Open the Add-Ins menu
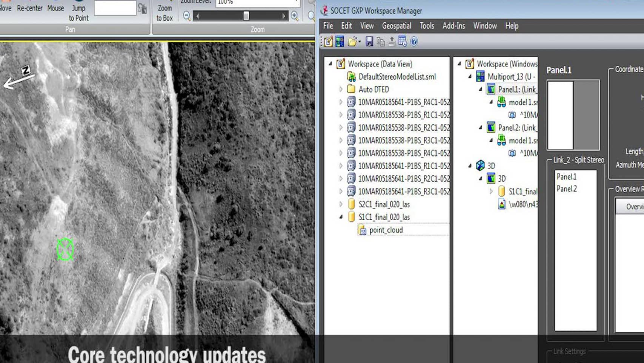Viewport: 644px width, 363px height. 454,26
